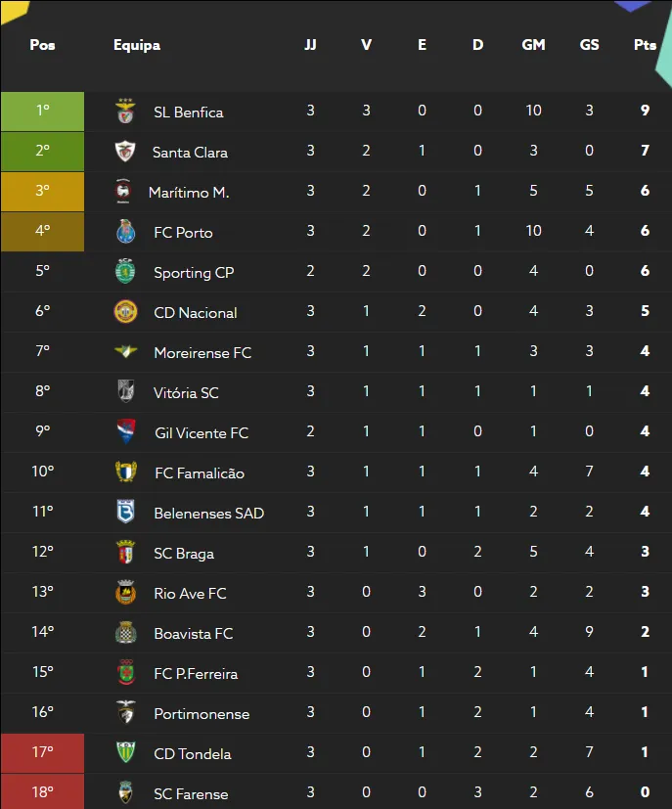Click the Equipa column header
The width and height of the screenshot is (672, 809).
[137, 45]
